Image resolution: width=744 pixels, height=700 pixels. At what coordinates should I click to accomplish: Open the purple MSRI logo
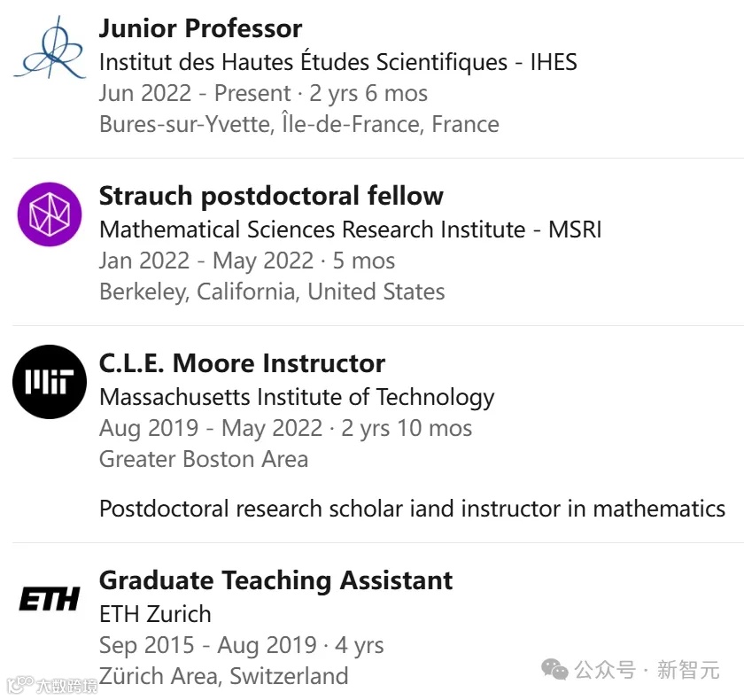coord(50,214)
